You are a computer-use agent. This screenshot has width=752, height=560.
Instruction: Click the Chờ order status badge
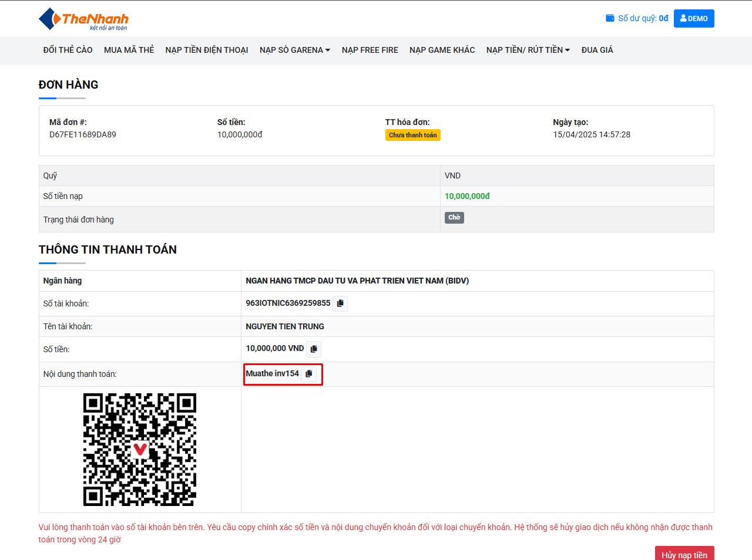pos(454,218)
